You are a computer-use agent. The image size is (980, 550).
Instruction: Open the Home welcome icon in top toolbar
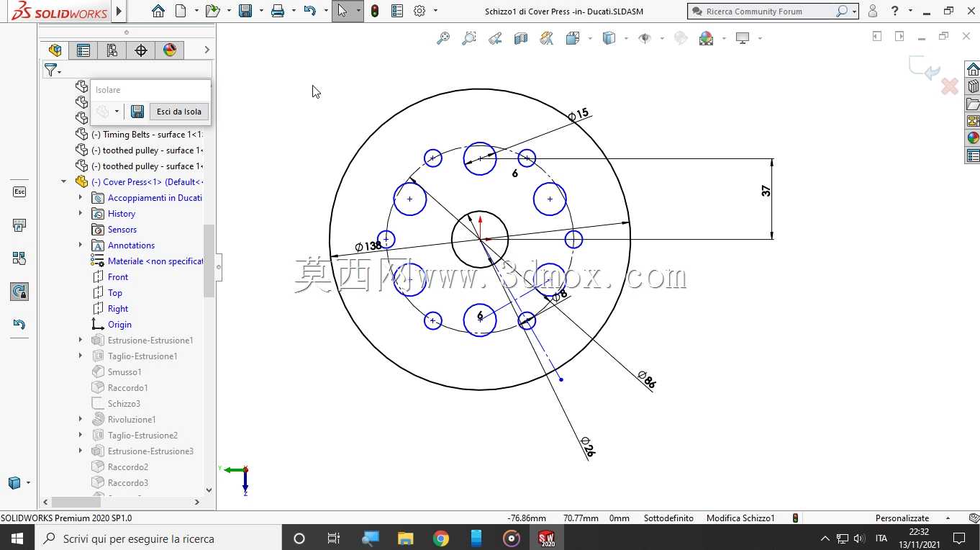coord(158,11)
